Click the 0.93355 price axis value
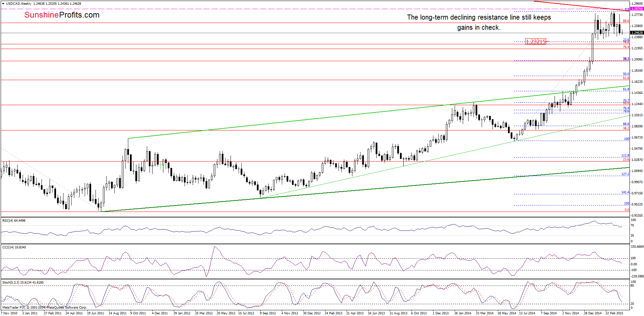The image size is (644, 316). pyautogui.click(x=637, y=216)
